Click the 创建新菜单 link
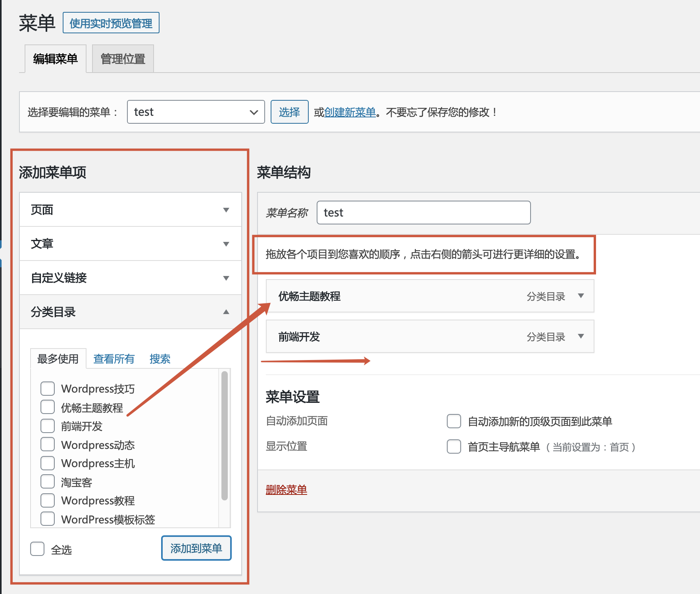 (x=350, y=112)
